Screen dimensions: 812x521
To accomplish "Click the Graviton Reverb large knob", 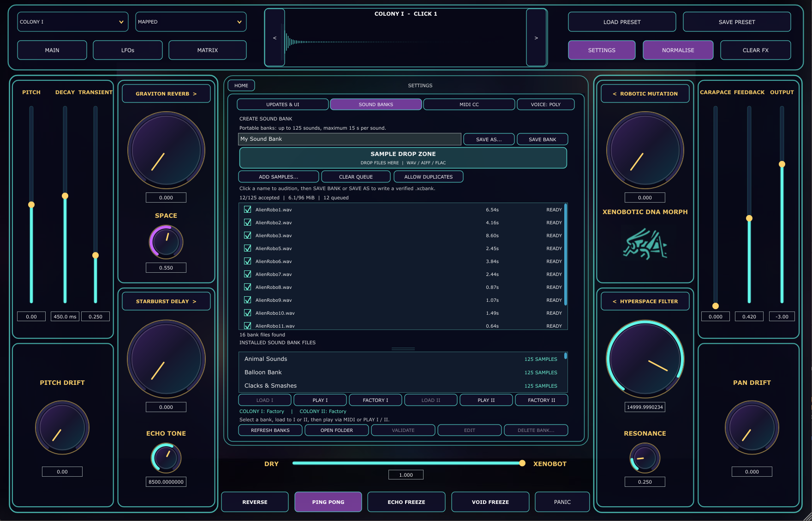I will 166,150.
